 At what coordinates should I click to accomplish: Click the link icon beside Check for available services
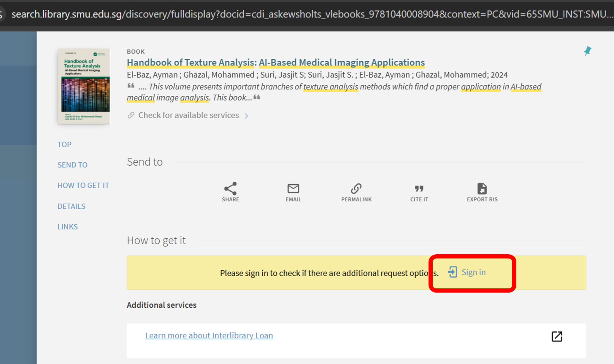click(x=131, y=115)
